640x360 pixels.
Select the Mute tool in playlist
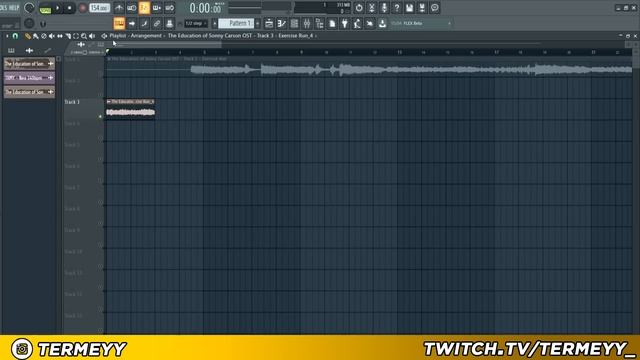click(x=52, y=36)
